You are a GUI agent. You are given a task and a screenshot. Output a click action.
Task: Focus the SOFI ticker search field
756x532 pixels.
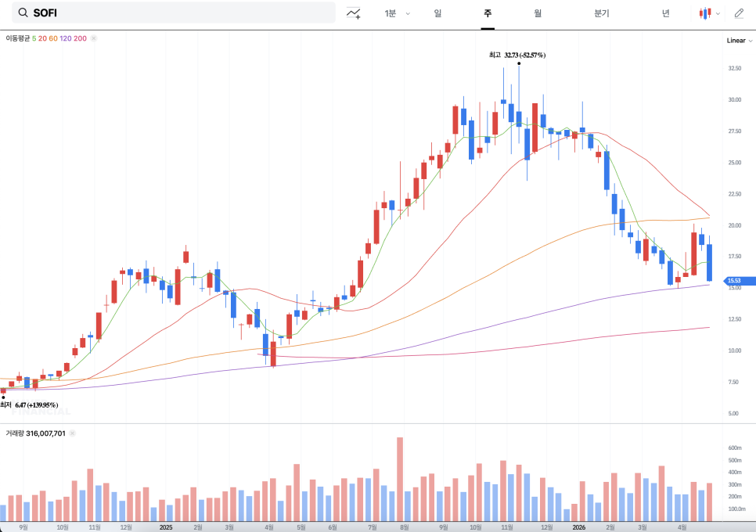coord(180,13)
